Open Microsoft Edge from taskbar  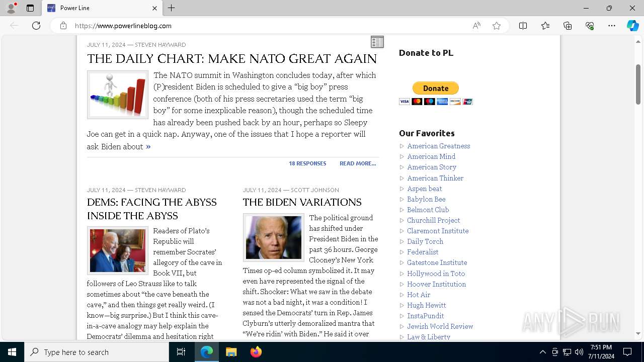click(207, 352)
